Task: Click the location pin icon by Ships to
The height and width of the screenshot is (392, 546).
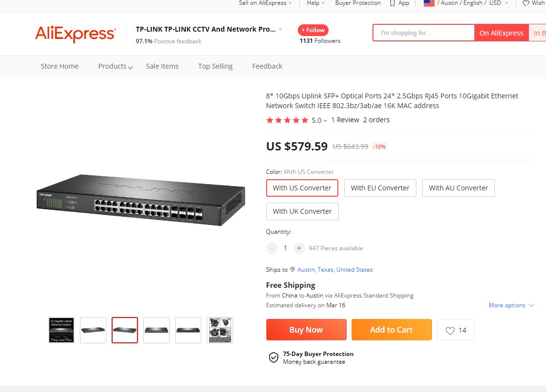Action: (x=292, y=270)
